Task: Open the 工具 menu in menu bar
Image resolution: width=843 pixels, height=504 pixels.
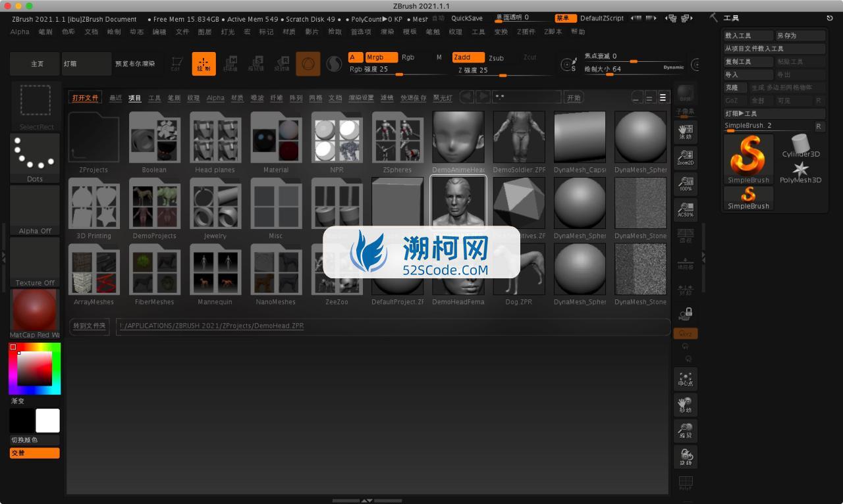Action: [478, 32]
